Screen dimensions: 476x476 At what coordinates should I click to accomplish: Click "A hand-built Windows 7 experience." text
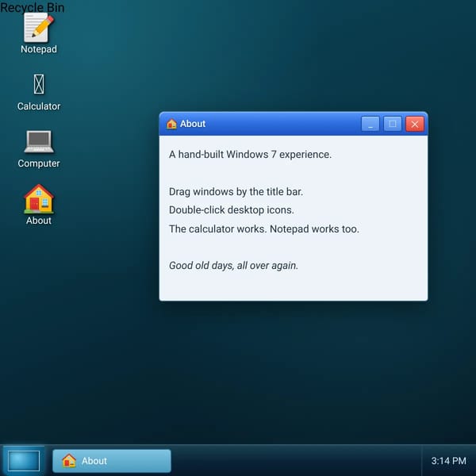click(250, 155)
